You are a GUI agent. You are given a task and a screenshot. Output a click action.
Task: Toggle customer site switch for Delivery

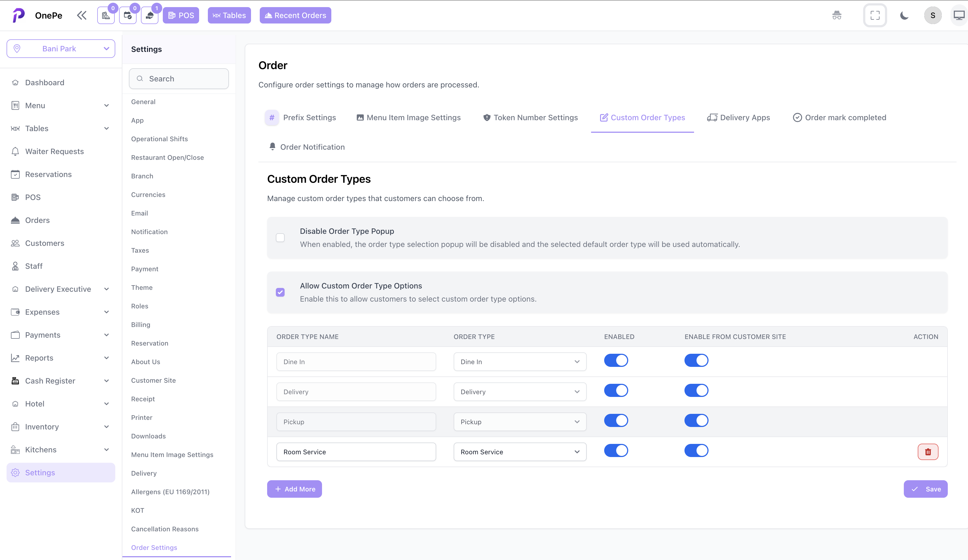pyautogui.click(x=696, y=390)
